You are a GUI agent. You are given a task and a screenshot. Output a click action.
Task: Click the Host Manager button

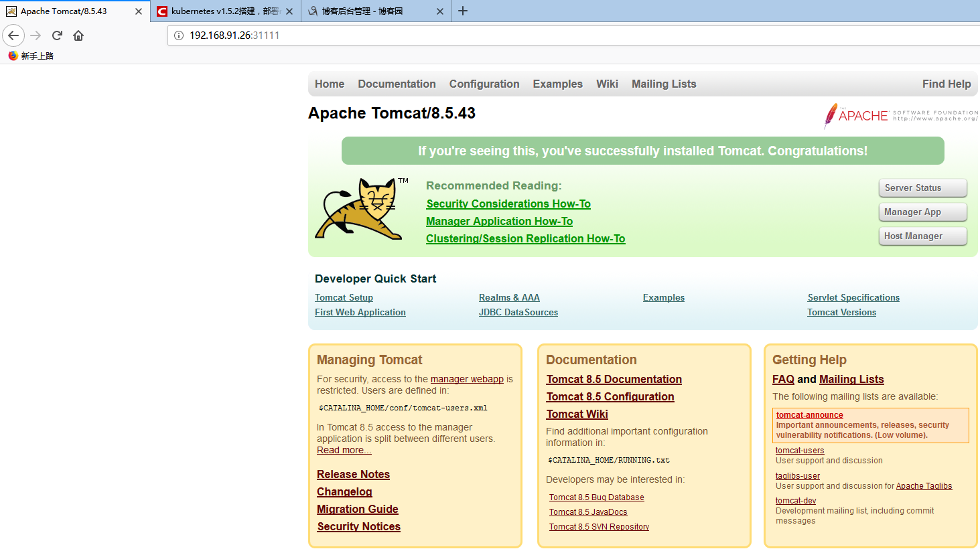922,236
